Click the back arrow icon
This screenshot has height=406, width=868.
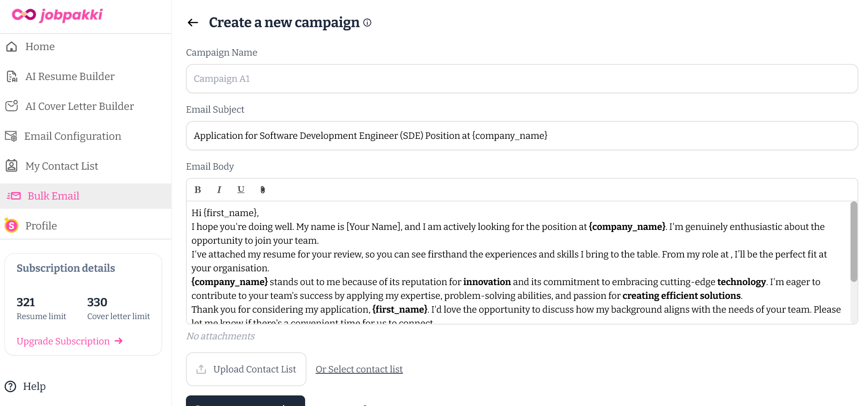point(193,23)
